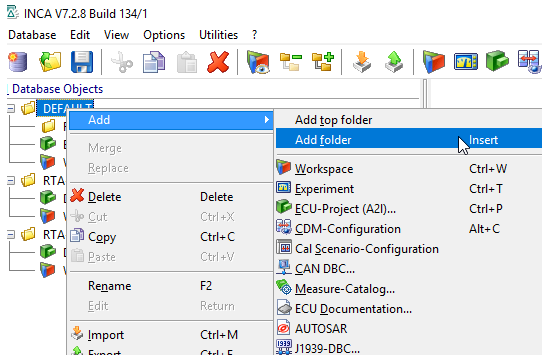Viewport: 552px width, 363px height.
Task: Collapse the first RTA folder node
Action: [x=11, y=181]
